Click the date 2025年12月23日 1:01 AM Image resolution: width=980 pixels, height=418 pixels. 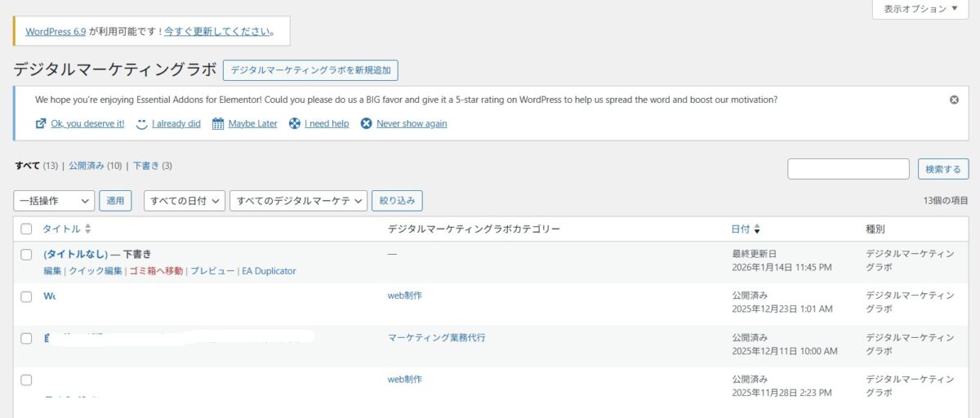pos(782,309)
